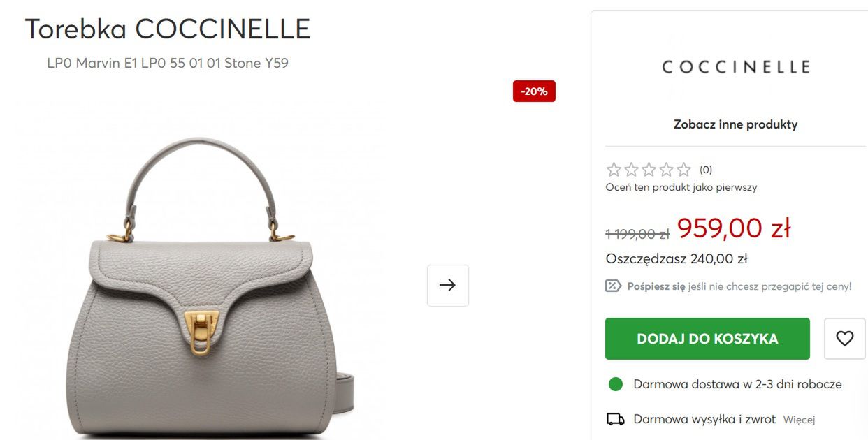Screen dimensions: 868x440
Task: Click the green availability dot
Action: point(615,384)
